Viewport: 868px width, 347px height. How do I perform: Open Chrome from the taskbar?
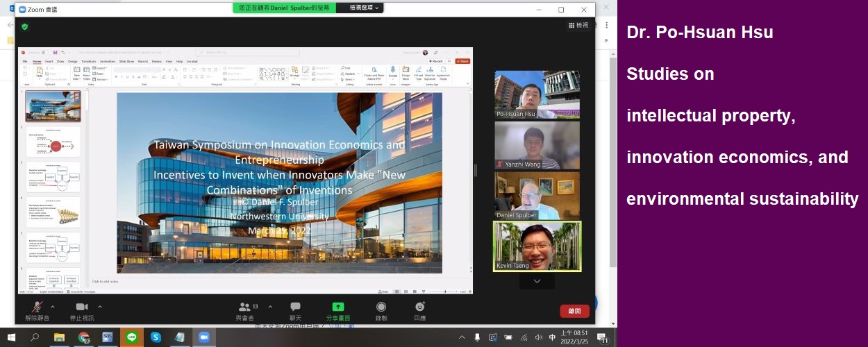coord(83,337)
